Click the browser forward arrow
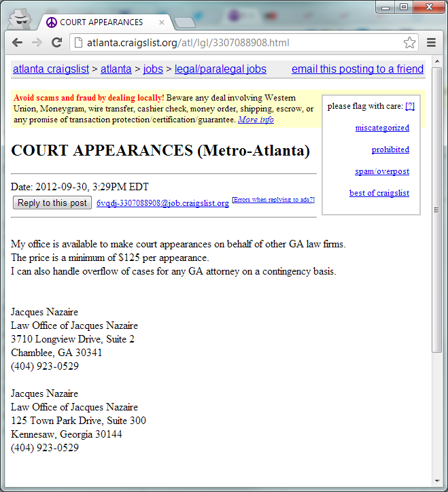448x492 pixels. 37,43
